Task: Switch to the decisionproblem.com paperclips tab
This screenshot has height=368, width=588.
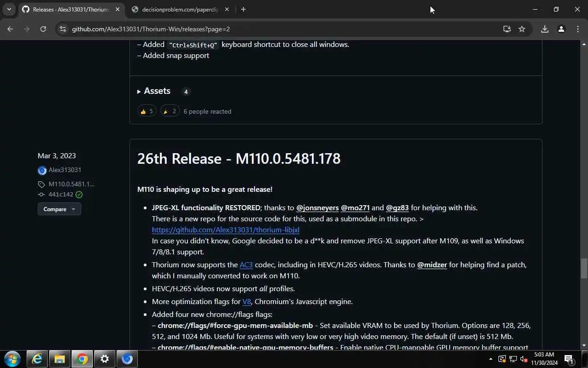Action: (x=181, y=9)
